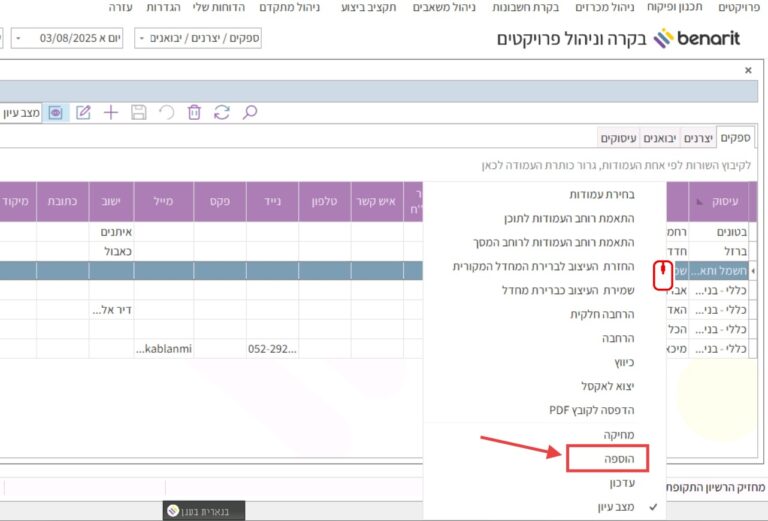Screen dimensions: 768x521
Task: Open the date picker showing 03/08/2025
Action: click(x=76, y=39)
